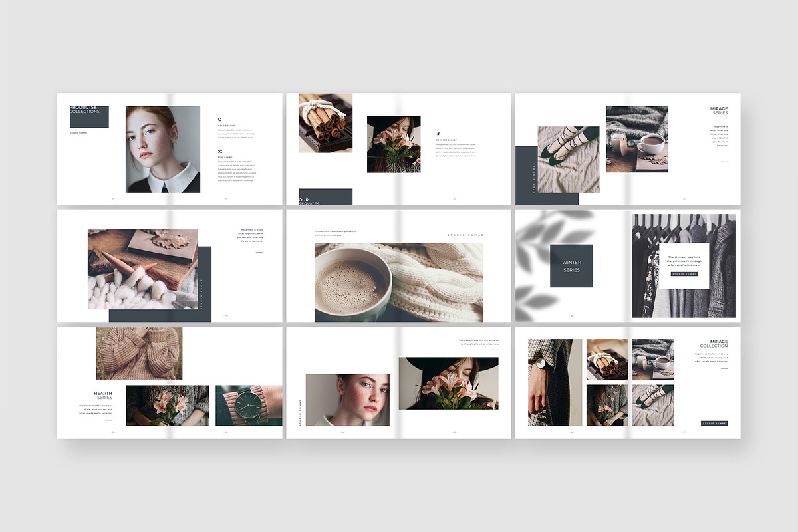Click STUDIO SUMAC text under Products & Collections
This screenshot has width=798, height=532.
point(78,132)
